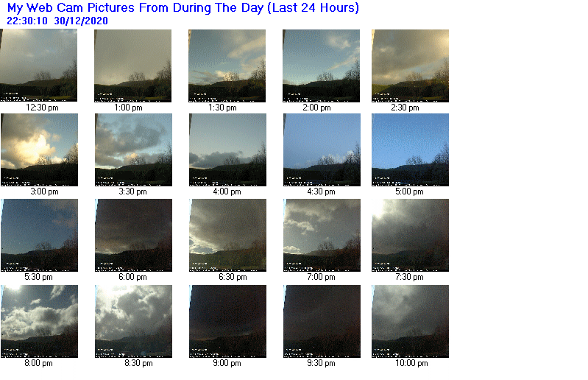Open the 6:00 pm dark cloud thumbnail
The width and height of the screenshot is (588, 380).
click(133, 235)
